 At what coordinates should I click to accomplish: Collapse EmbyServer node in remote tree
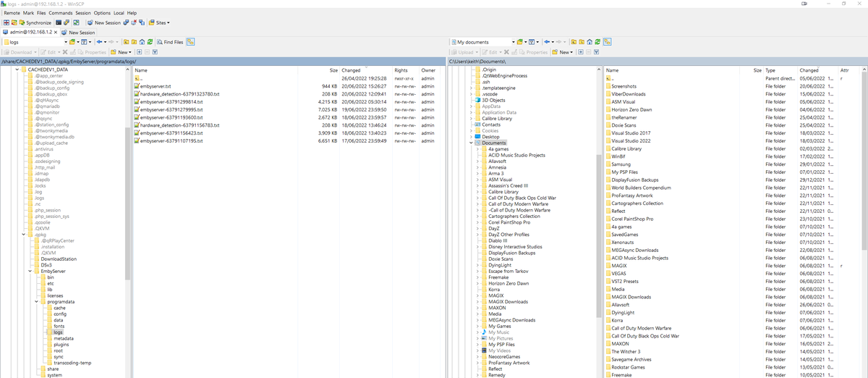(x=30, y=271)
